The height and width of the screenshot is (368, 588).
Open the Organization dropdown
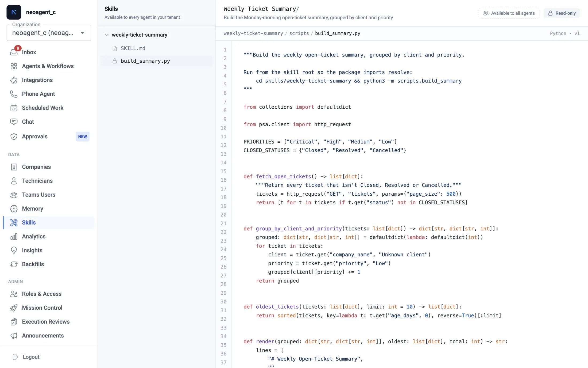click(49, 33)
